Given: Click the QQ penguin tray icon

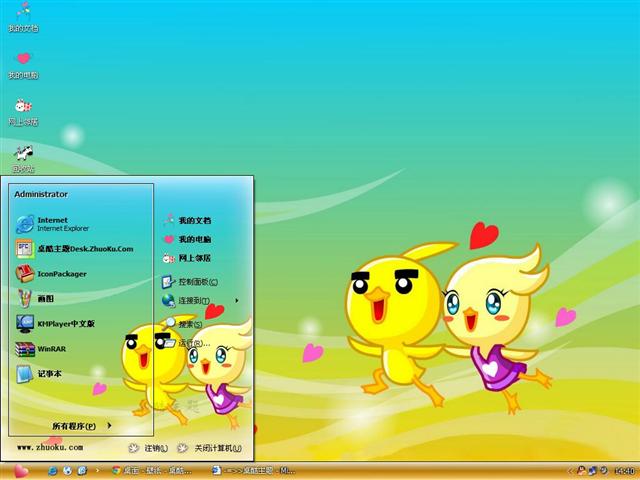Looking at the screenshot, I should pyautogui.click(x=581, y=471).
